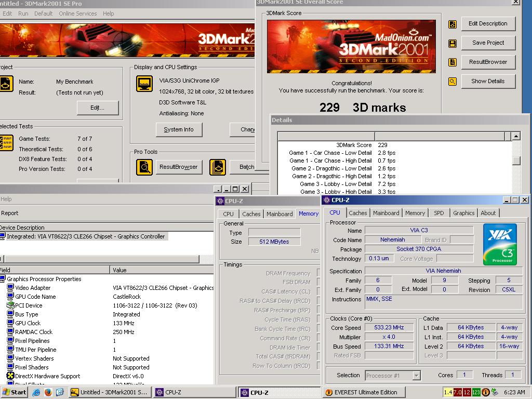Open the Online Services menu
The image size is (532, 399).
(78, 14)
